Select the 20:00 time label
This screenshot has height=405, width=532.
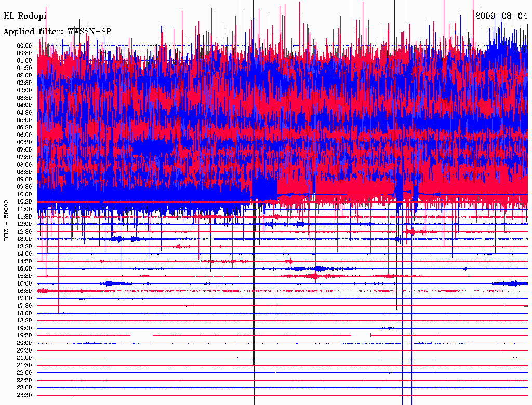point(24,343)
